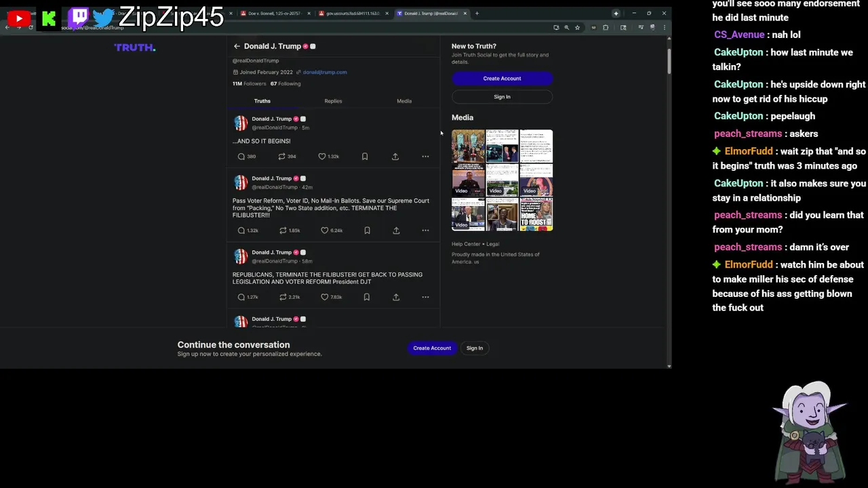Click peach_streams' "damn it's over" chat message
Screen dimensions: 868x488
[781, 247]
